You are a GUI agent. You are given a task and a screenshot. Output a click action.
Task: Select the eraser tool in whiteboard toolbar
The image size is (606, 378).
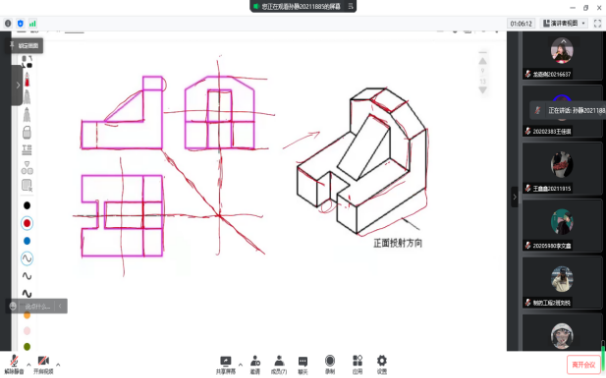click(x=27, y=133)
